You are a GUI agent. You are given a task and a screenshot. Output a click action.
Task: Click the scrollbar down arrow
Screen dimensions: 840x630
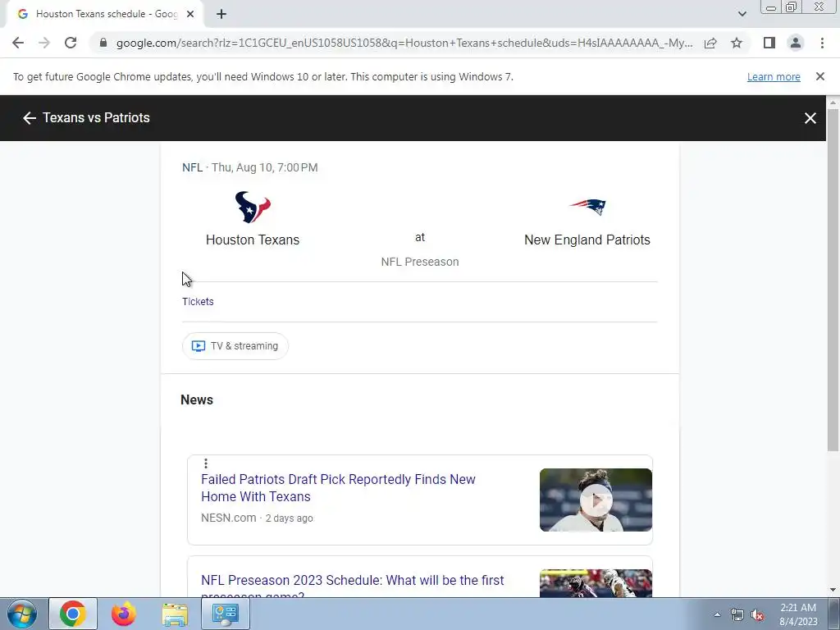pos(833,590)
